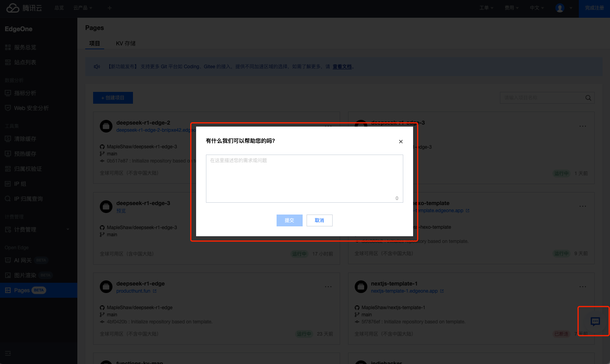Click the 取消 cancel button

tap(319, 220)
